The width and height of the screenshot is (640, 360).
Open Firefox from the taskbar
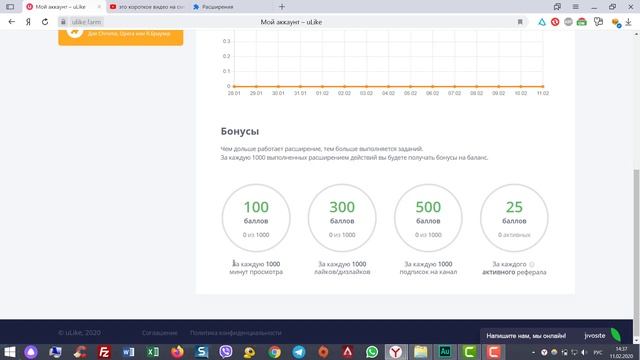point(177,352)
